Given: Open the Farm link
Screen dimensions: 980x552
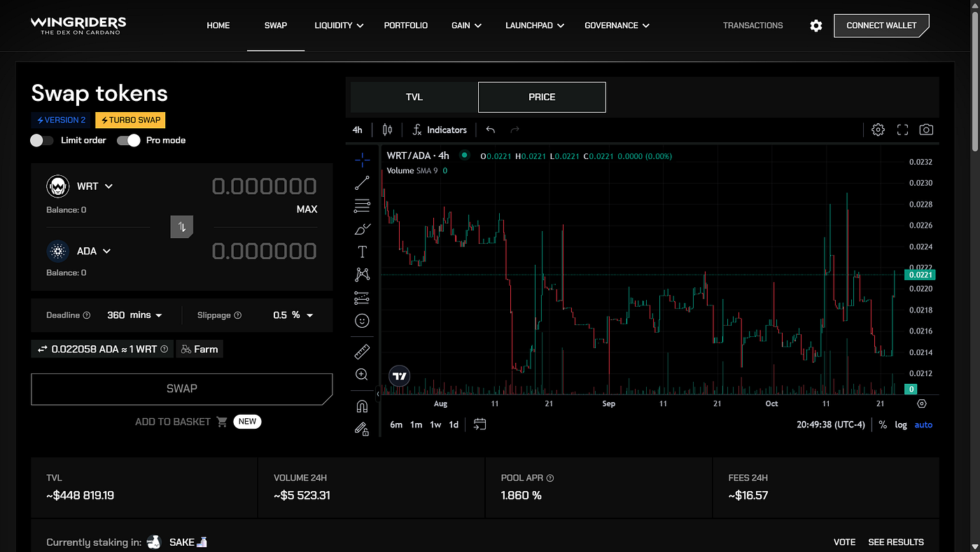Looking at the screenshot, I should 199,349.
